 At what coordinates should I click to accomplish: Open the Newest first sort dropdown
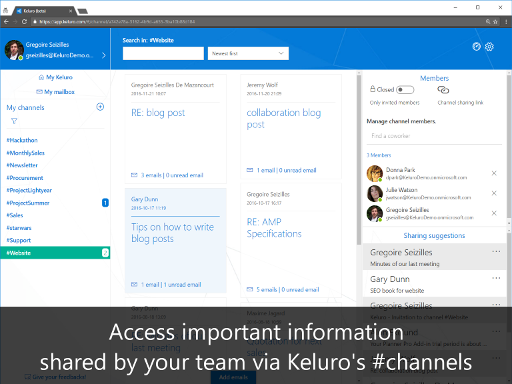click(x=248, y=53)
